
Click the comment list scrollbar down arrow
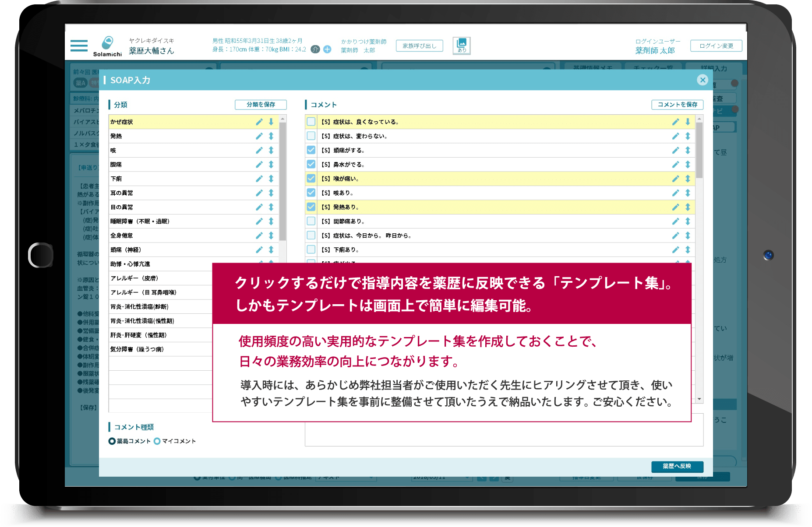click(699, 399)
